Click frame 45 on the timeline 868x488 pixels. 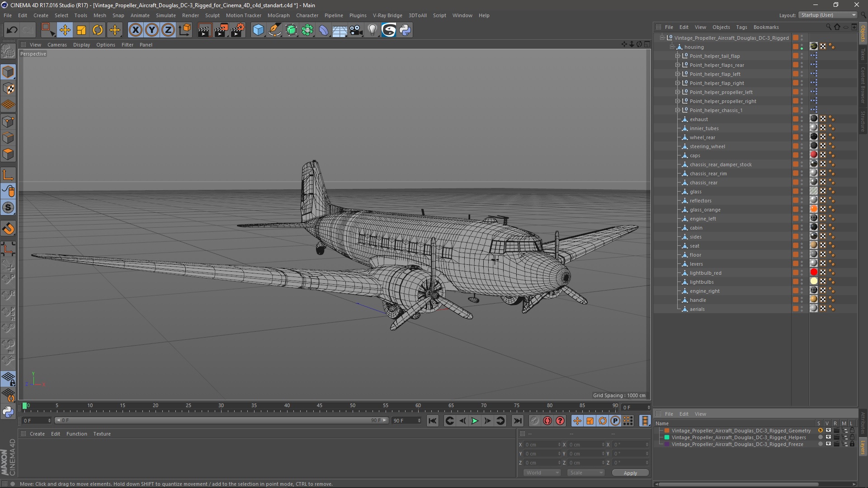320,407
